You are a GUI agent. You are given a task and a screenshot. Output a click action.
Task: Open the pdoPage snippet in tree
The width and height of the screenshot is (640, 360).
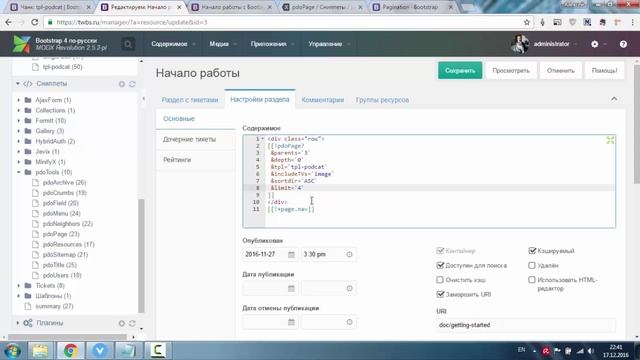tap(61, 234)
